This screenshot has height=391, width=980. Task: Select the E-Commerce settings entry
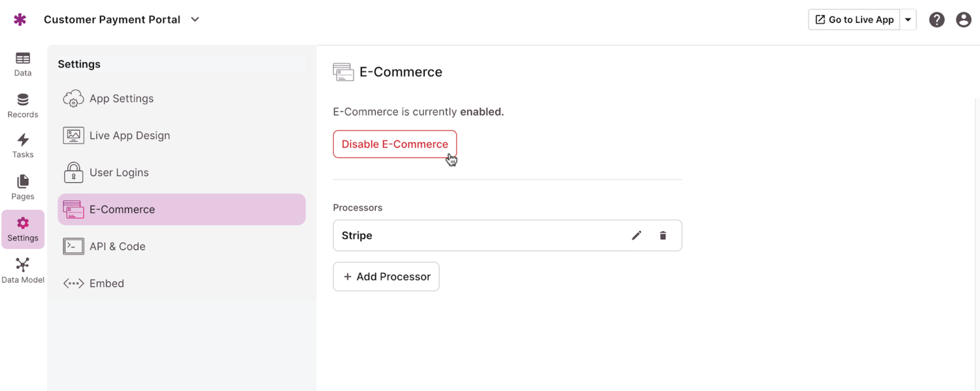click(x=122, y=209)
